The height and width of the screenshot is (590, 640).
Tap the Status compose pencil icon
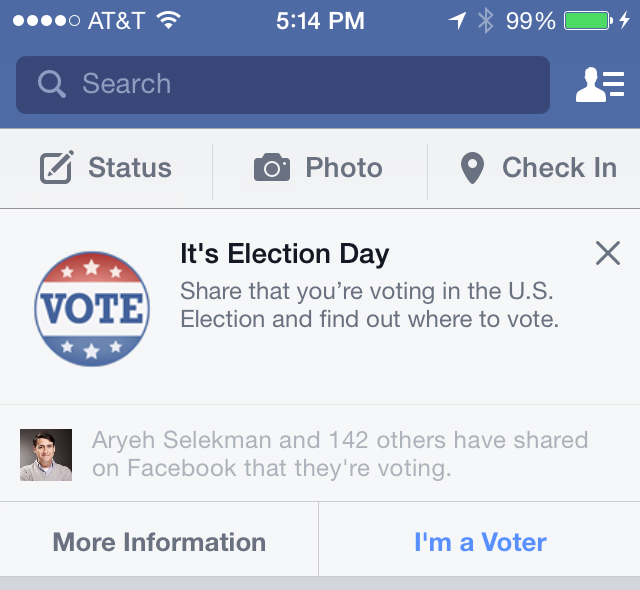[57, 168]
